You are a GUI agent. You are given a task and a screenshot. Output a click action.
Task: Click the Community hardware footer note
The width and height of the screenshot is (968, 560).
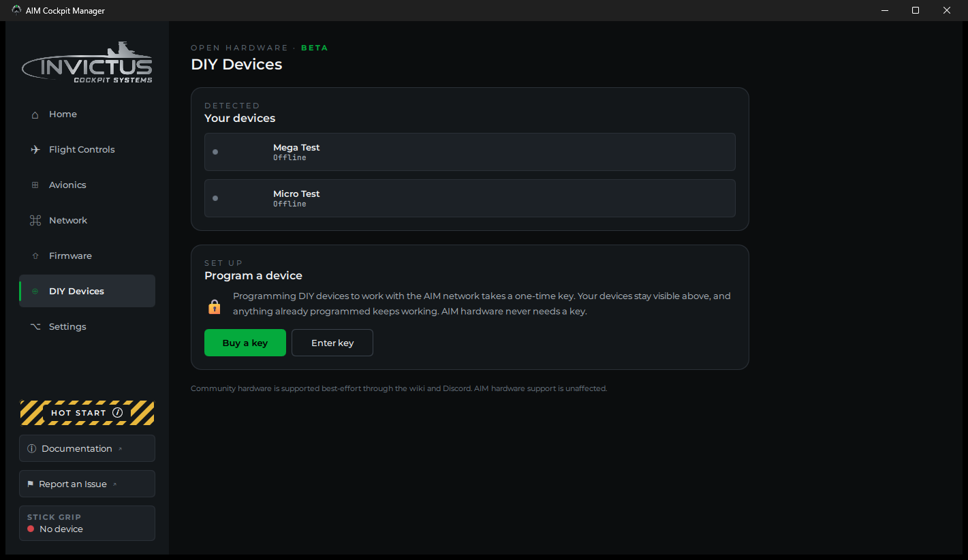click(x=399, y=388)
